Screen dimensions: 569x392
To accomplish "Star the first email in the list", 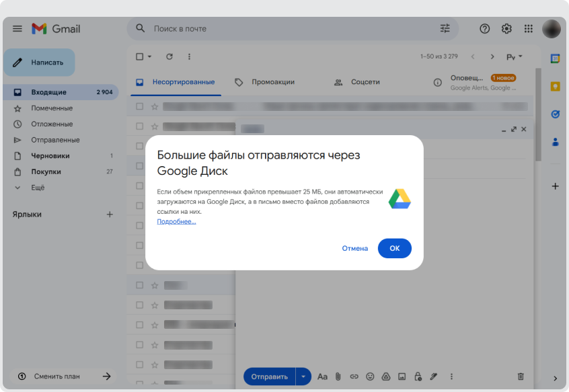I will click(x=155, y=107).
